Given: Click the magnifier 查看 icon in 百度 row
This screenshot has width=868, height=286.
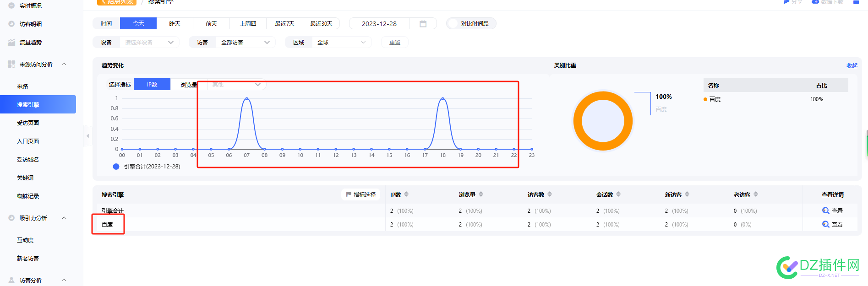Looking at the screenshot, I should click(x=825, y=224).
